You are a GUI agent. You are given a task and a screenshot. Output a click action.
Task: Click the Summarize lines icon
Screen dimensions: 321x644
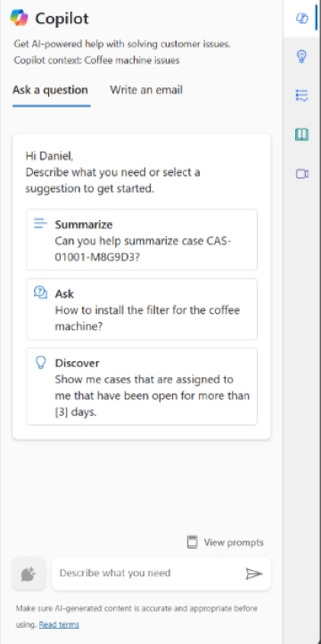coord(40,224)
